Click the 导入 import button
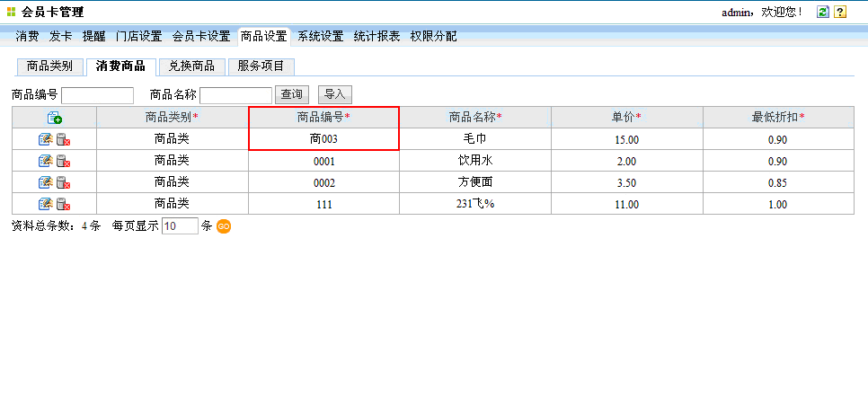Viewport: 868px width, 406px height. tap(334, 94)
